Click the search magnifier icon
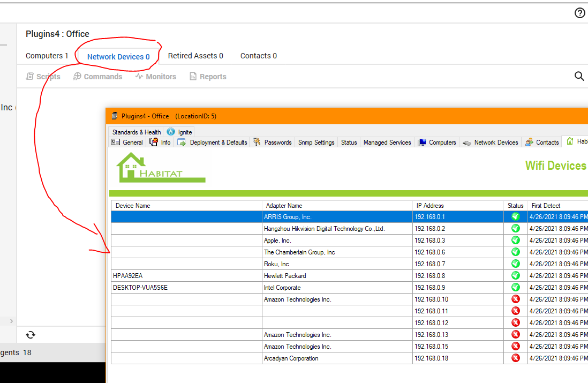The height and width of the screenshot is (383, 588). (579, 77)
